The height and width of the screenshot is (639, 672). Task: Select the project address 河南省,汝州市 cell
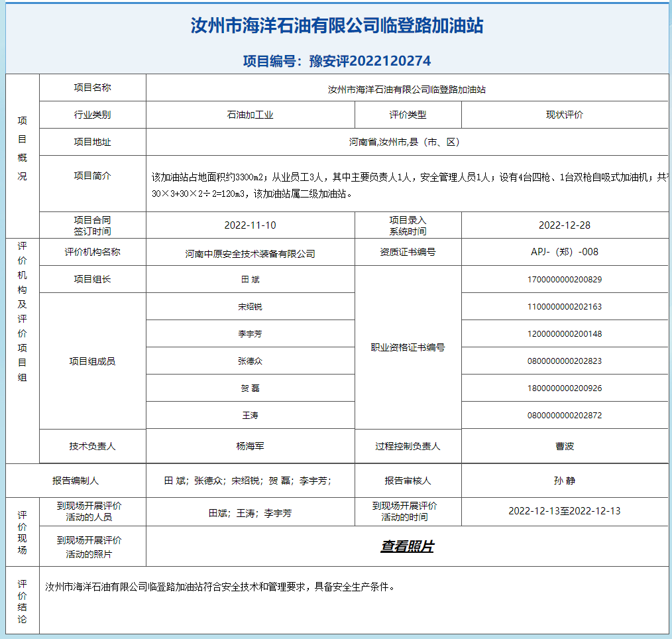404,142
